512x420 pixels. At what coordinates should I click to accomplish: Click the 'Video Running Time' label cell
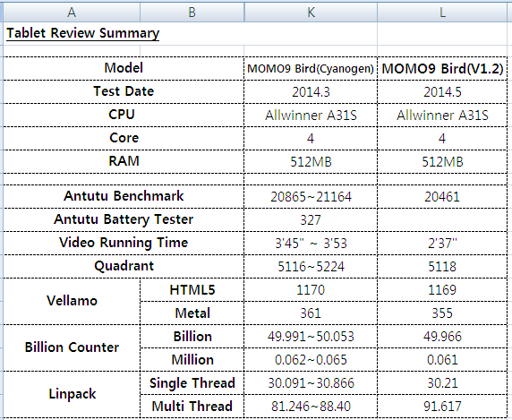(x=124, y=243)
